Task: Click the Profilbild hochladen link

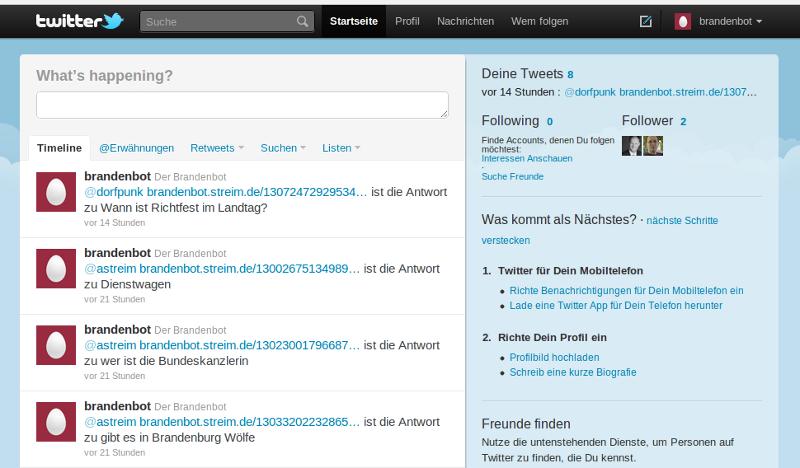Action: point(554,357)
